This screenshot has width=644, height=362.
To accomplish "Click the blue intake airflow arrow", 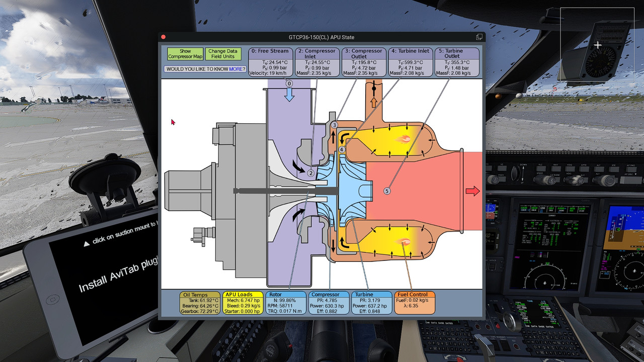I will pyautogui.click(x=289, y=96).
